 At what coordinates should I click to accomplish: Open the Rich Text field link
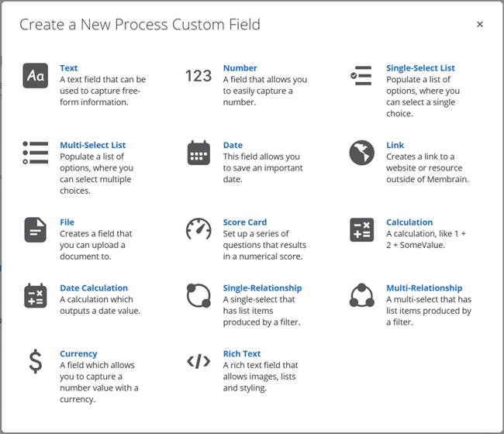(x=242, y=353)
